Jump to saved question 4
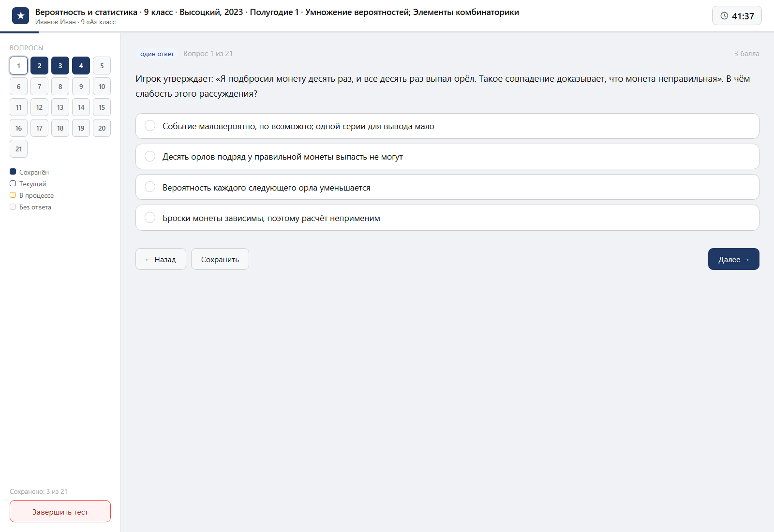 [x=81, y=66]
